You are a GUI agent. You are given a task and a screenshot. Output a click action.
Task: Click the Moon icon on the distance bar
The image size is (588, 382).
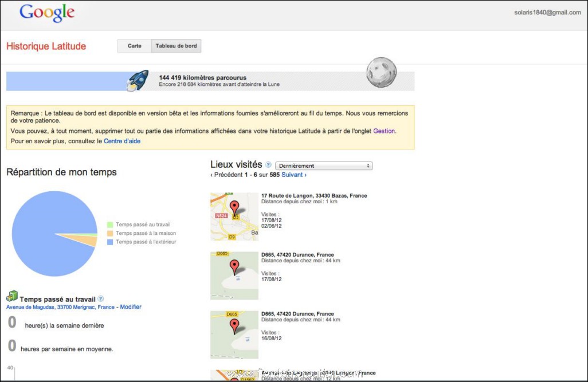tap(381, 73)
